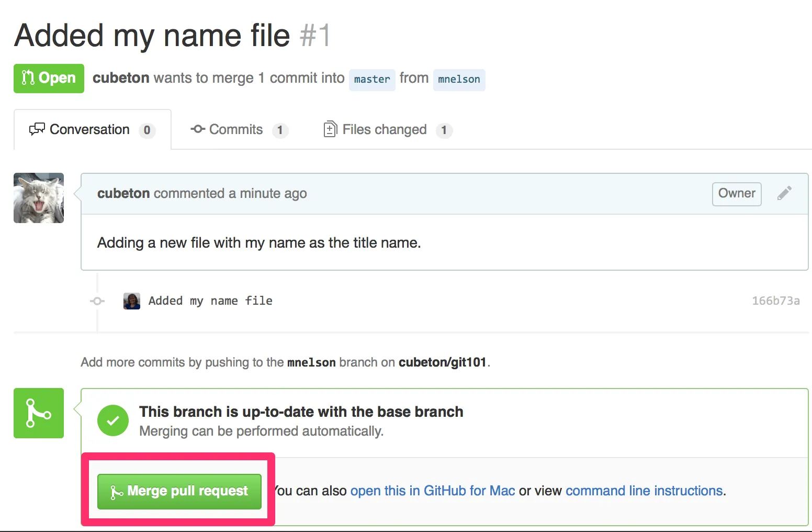Click 'This branch is up-to-date' heading
Image resolution: width=812 pixels, height=532 pixels.
tap(301, 412)
